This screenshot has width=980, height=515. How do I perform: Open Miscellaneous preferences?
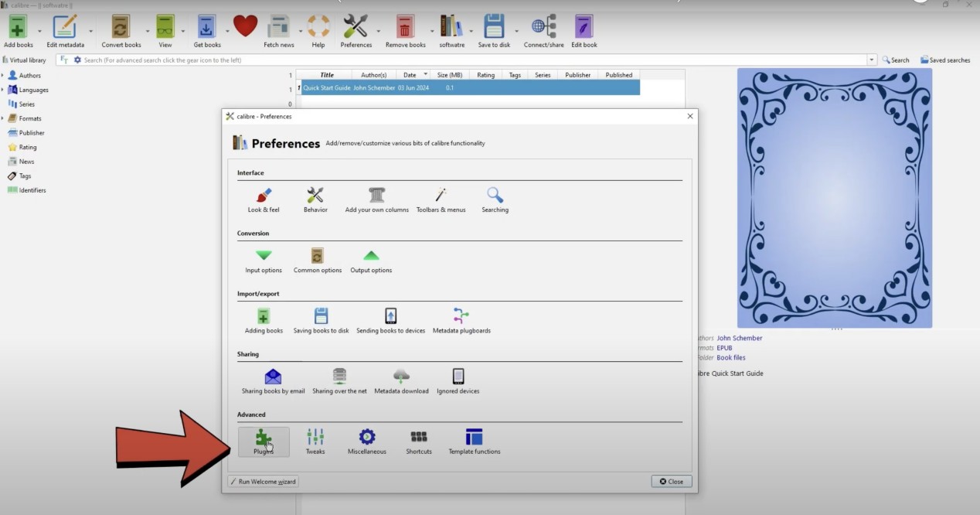click(366, 442)
